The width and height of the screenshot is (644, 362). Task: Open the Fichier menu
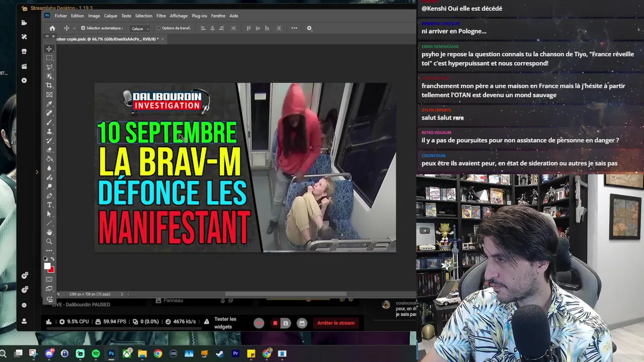pos(61,16)
